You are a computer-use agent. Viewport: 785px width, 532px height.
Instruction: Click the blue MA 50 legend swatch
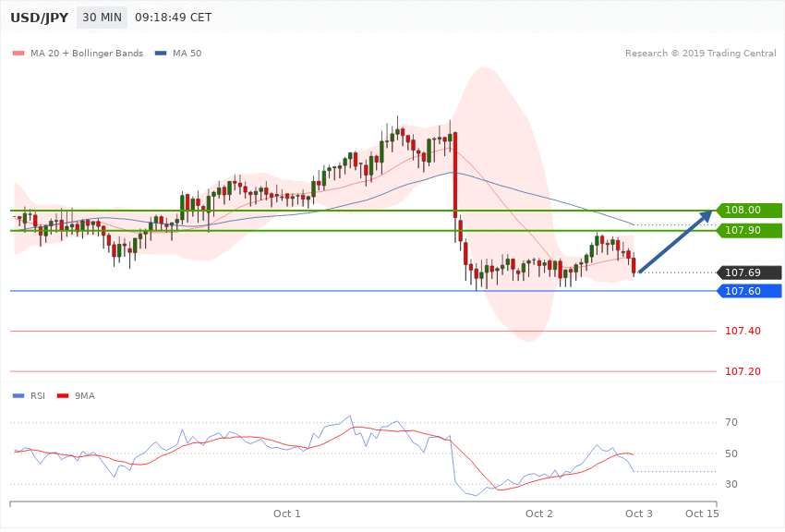tap(161, 53)
